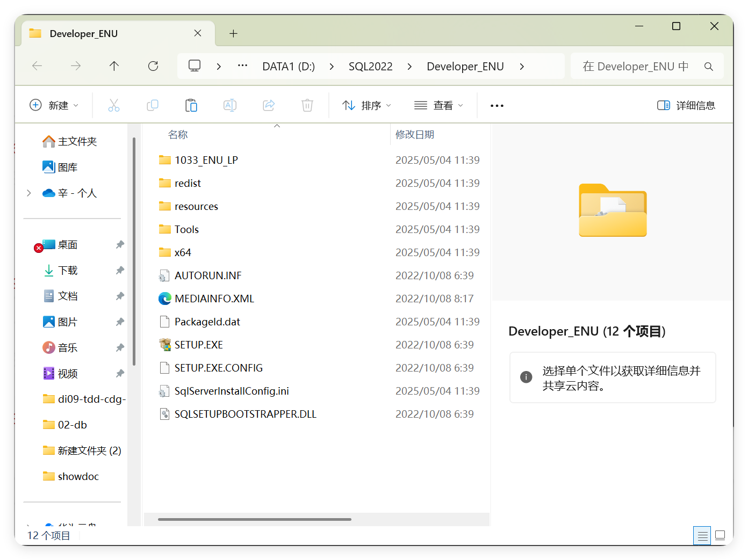Click the Delete trash can icon
The height and width of the screenshot is (560, 748).
point(307,105)
